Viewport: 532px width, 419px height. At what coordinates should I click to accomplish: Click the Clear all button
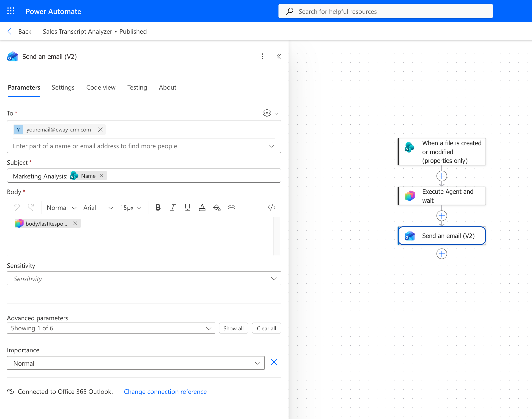pyautogui.click(x=266, y=328)
